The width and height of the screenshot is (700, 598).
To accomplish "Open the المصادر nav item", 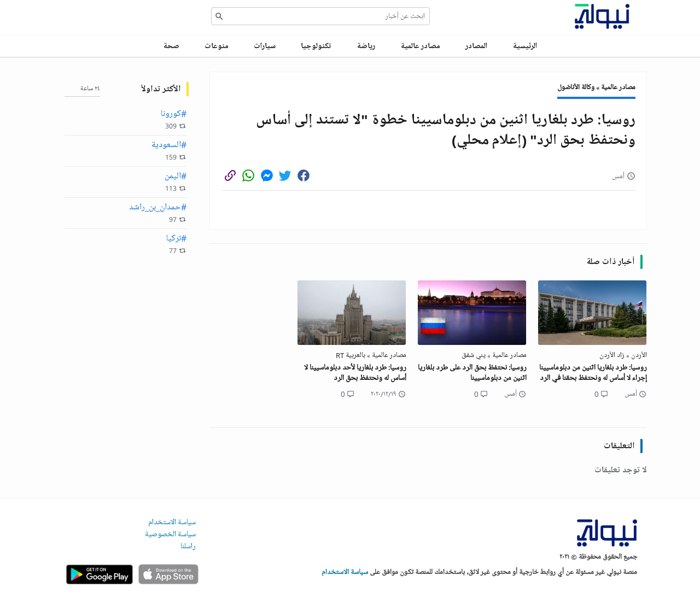I will pyautogui.click(x=476, y=46).
